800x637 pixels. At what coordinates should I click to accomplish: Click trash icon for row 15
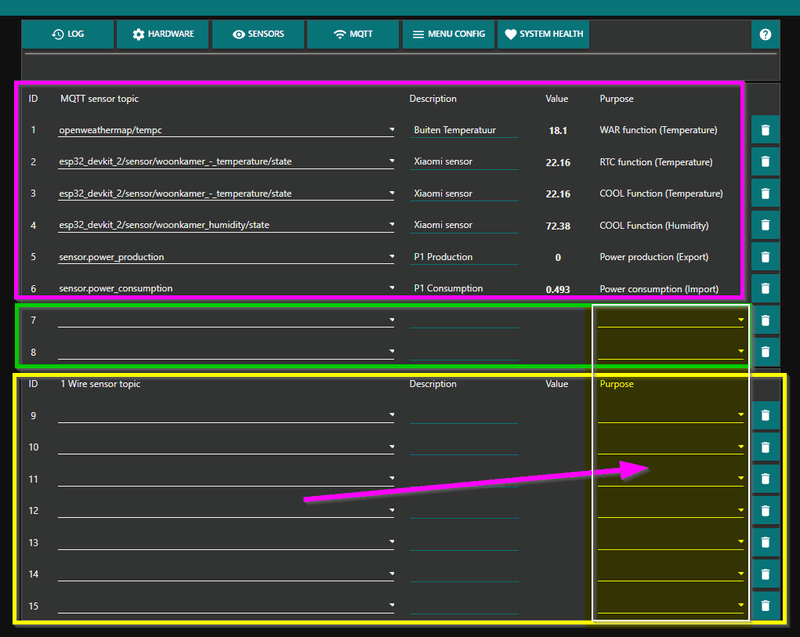click(765, 606)
